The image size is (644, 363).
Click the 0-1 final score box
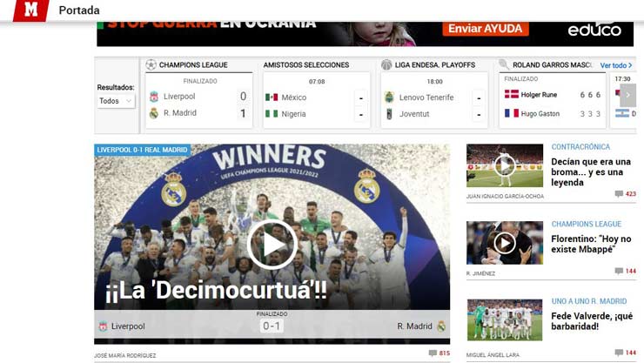coord(272,326)
